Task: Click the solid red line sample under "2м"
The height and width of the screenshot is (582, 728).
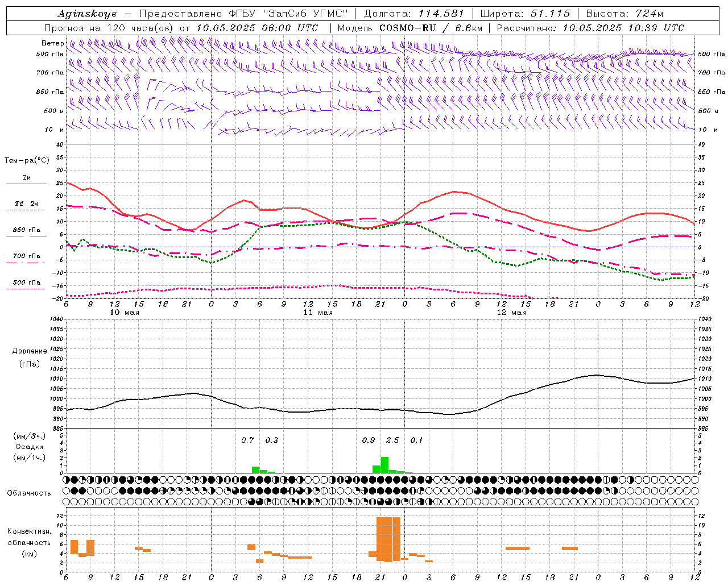Action: 26,184
